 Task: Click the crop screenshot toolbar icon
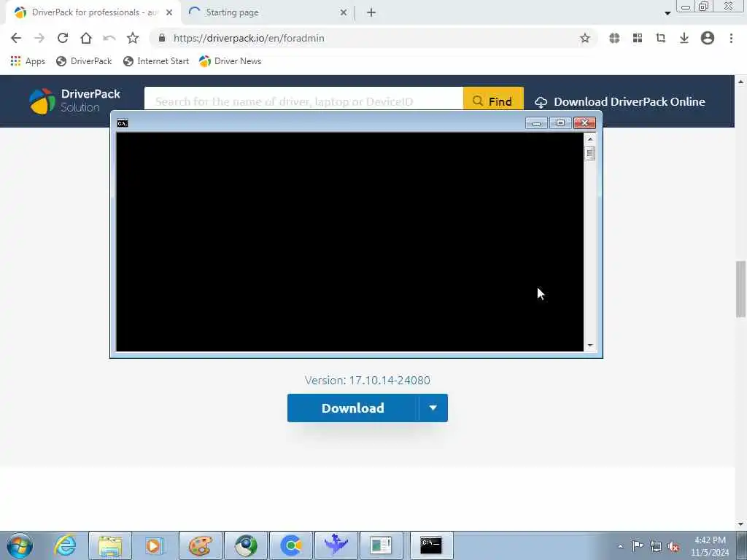660,38
